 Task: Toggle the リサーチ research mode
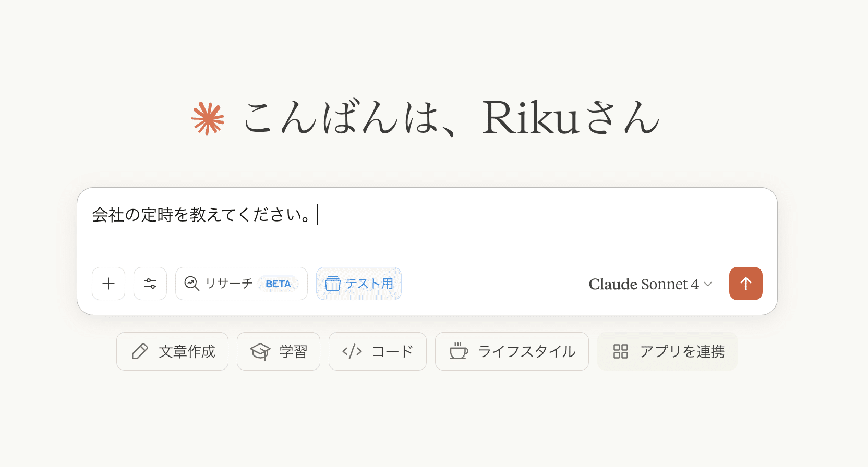pyautogui.click(x=230, y=284)
